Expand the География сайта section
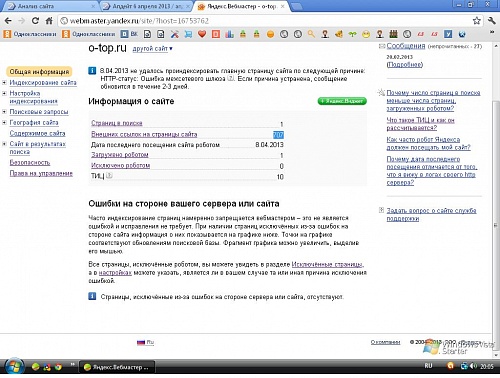The image size is (500, 378). point(4,123)
